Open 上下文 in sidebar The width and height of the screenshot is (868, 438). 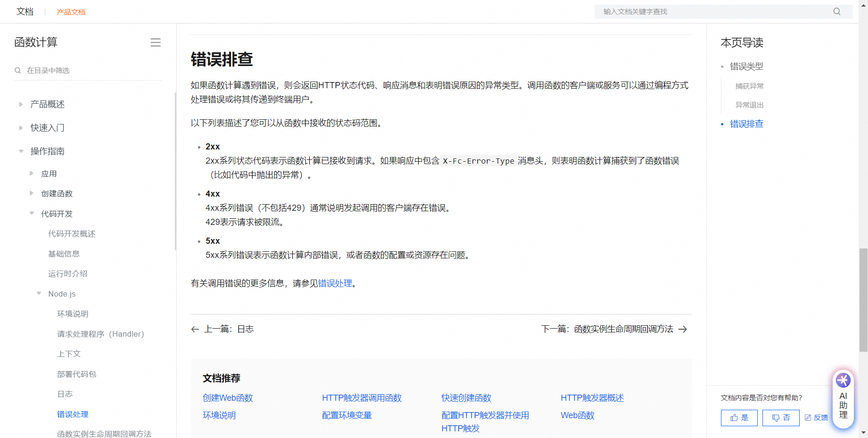click(69, 354)
